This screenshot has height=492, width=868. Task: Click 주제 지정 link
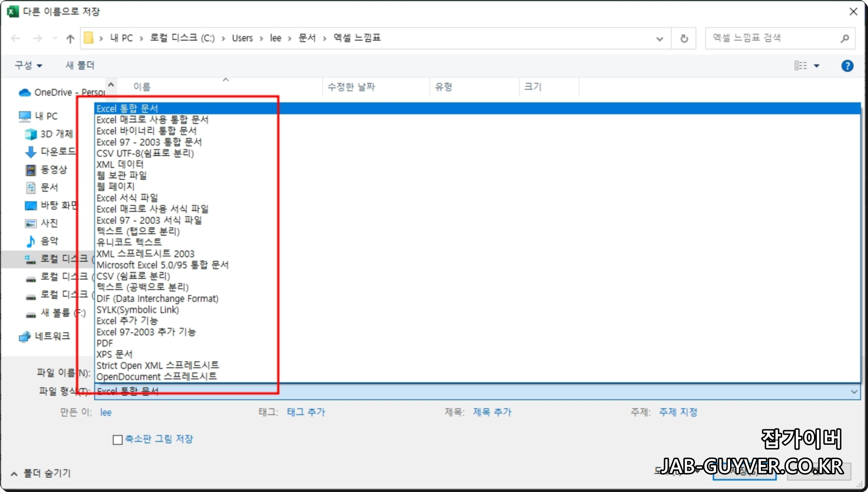click(x=678, y=412)
